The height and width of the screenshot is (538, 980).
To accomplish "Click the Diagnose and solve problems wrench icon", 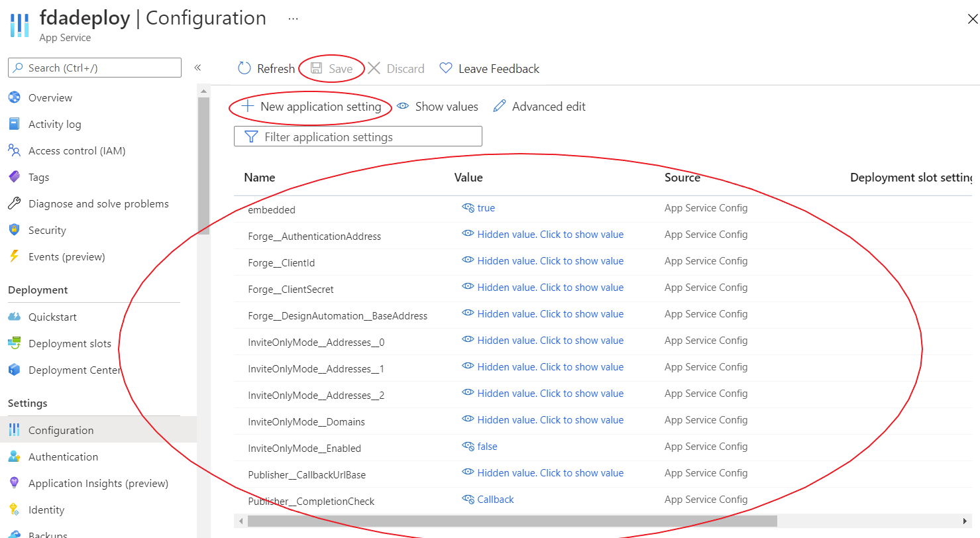I will pos(15,203).
